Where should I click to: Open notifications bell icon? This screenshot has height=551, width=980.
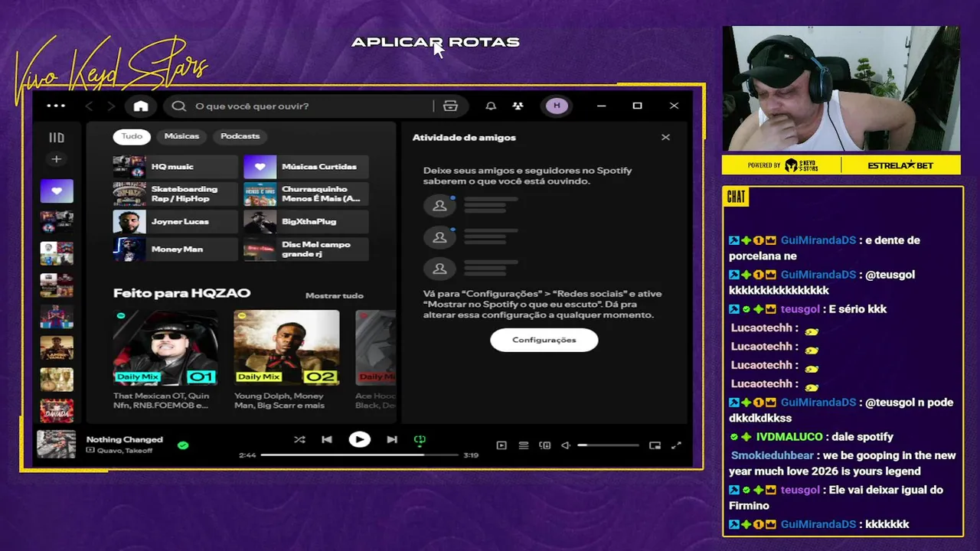[491, 106]
